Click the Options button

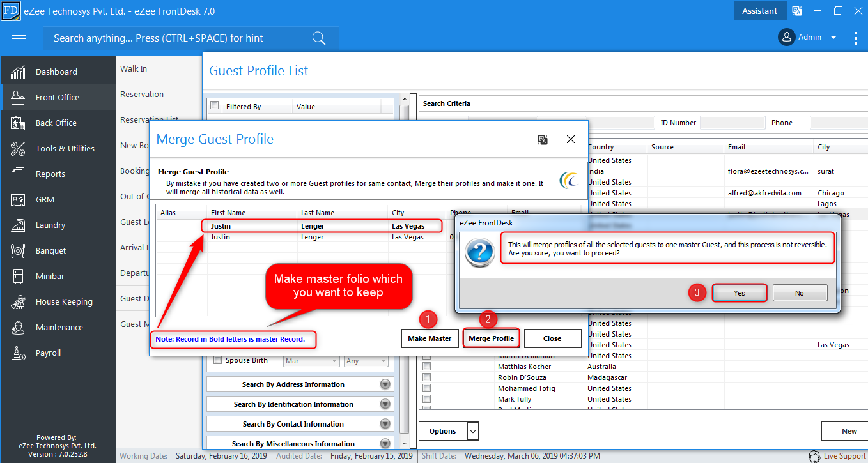(442, 431)
